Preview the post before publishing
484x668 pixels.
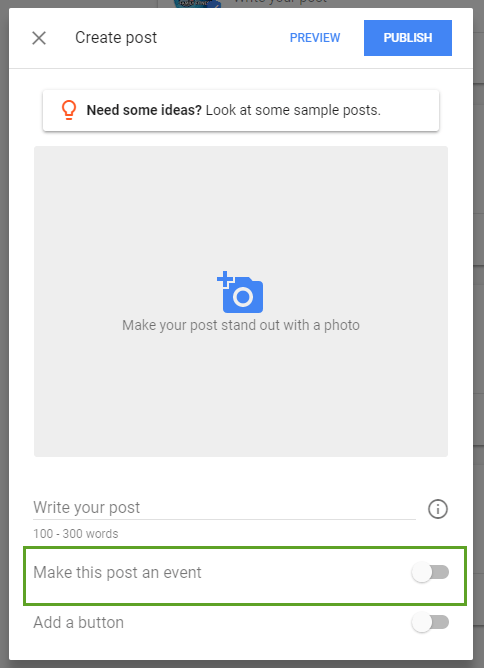pyautogui.click(x=315, y=38)
